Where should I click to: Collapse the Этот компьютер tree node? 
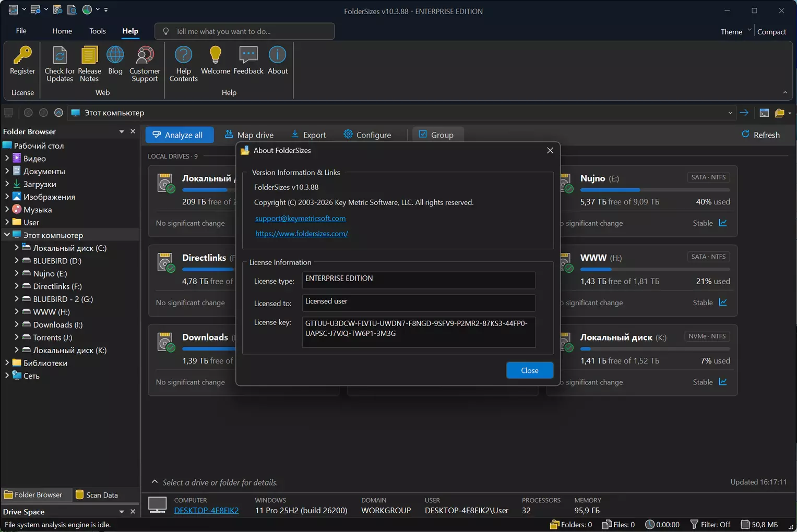pyautogui.click(x=7, y=235)
